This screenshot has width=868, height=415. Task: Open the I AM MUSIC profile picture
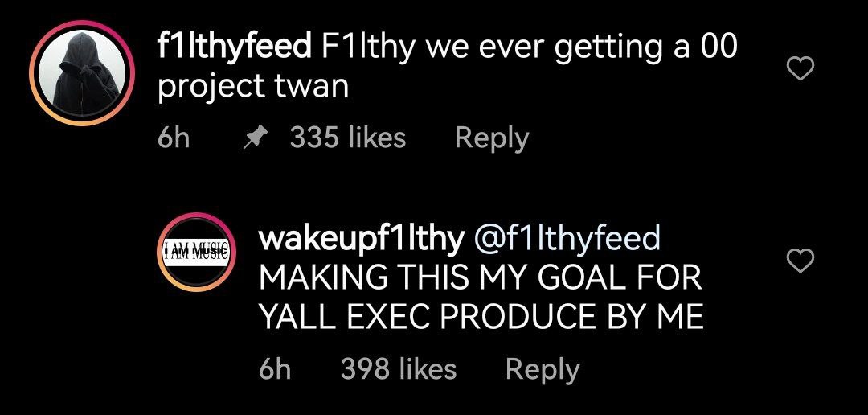coord(197,252)
